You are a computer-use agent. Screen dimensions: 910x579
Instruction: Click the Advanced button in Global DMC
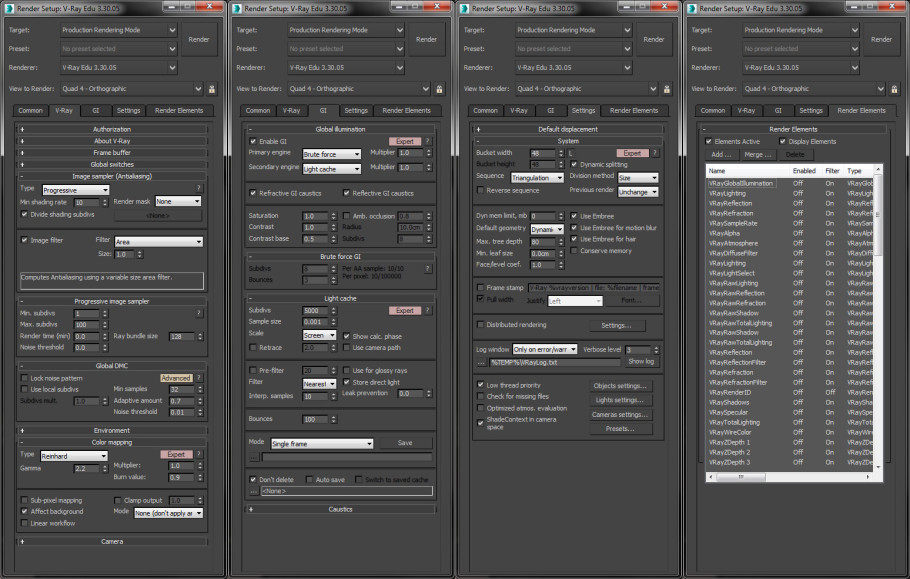tap(176, 378)
